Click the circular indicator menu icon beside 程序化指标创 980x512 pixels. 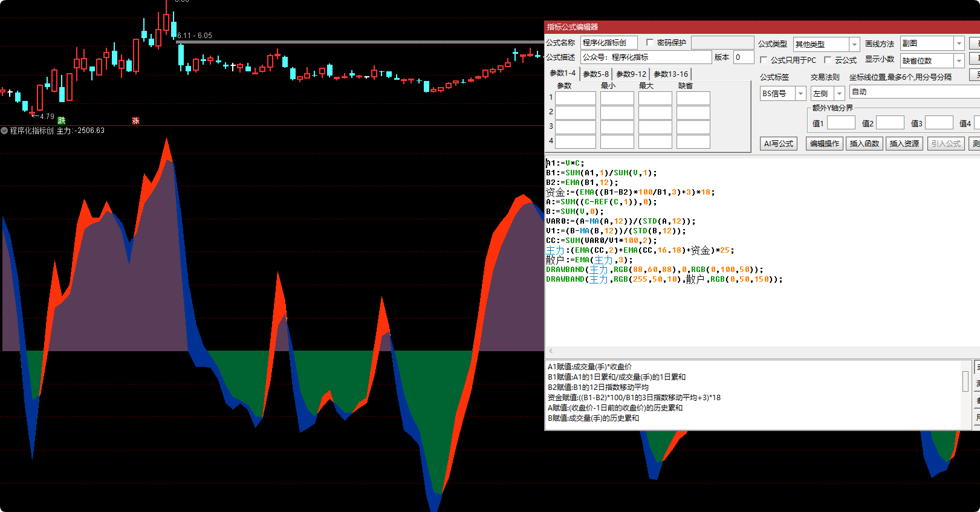(x=4, y=131)
